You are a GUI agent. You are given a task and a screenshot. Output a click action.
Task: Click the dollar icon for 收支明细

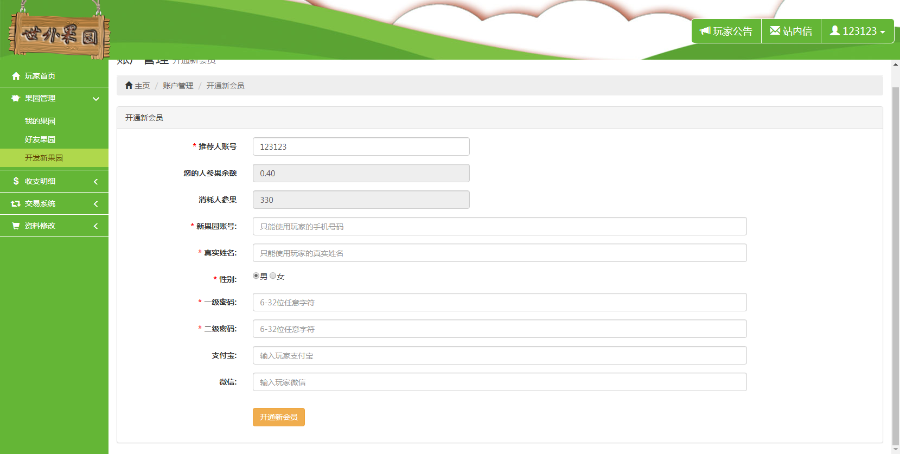point(16,181)
